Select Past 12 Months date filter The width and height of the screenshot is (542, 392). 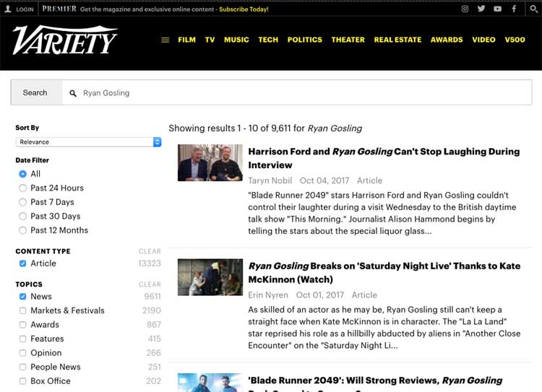pyautogui.click(x=23, y=230)
